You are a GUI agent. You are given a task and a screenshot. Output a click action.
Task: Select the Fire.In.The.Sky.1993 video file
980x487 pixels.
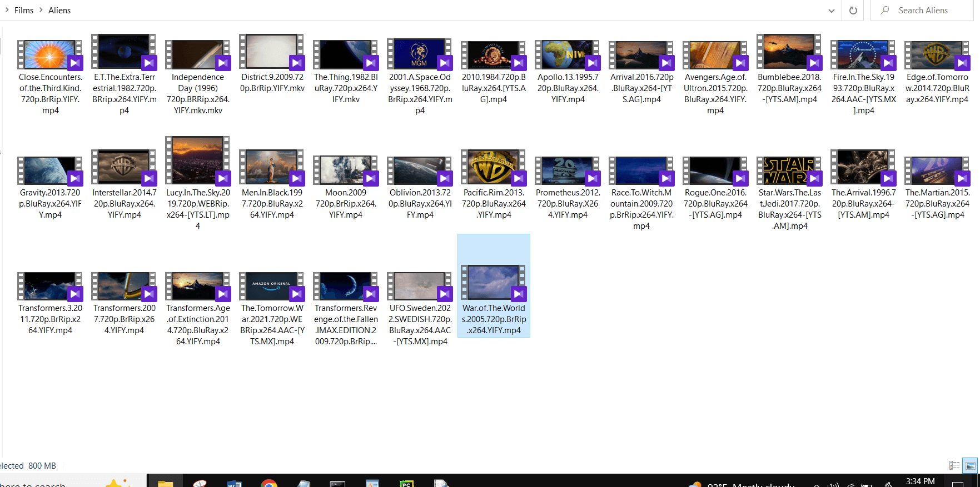pos(863,54)
